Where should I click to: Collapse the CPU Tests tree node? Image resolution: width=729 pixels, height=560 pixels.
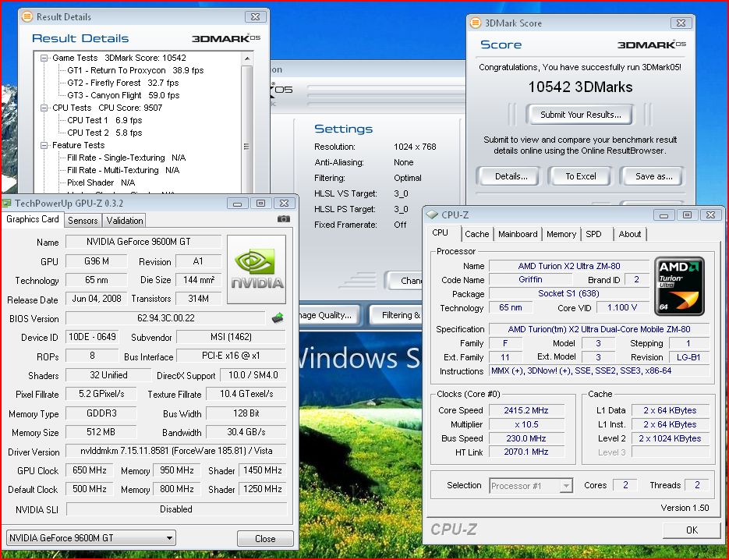44,108
